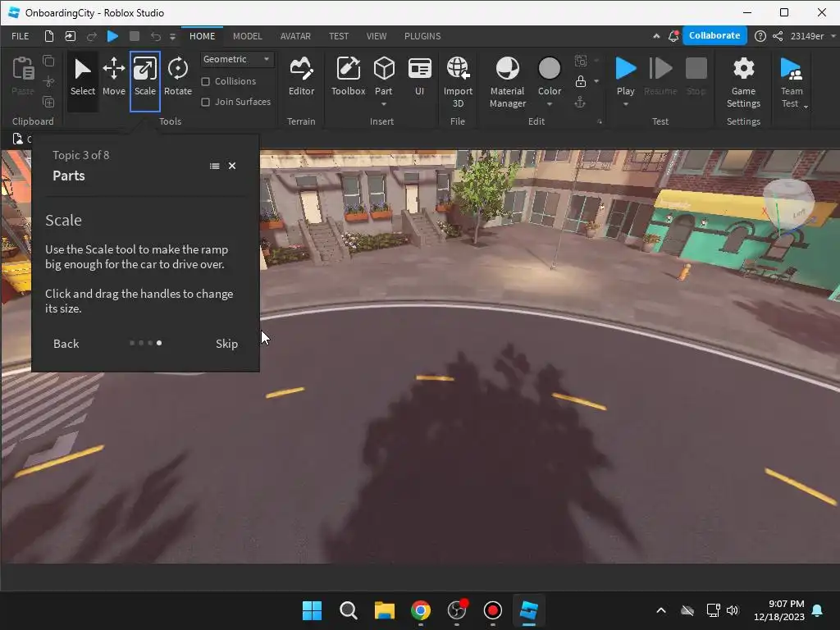Open the FILE menu
840x630 pixels.
click(21, 36)
